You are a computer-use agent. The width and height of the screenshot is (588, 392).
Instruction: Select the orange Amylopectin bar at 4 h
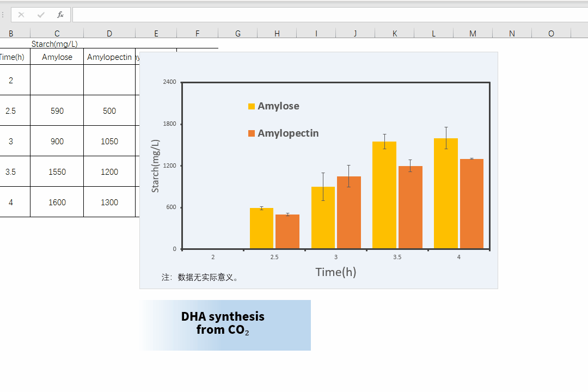click(471, 204)
